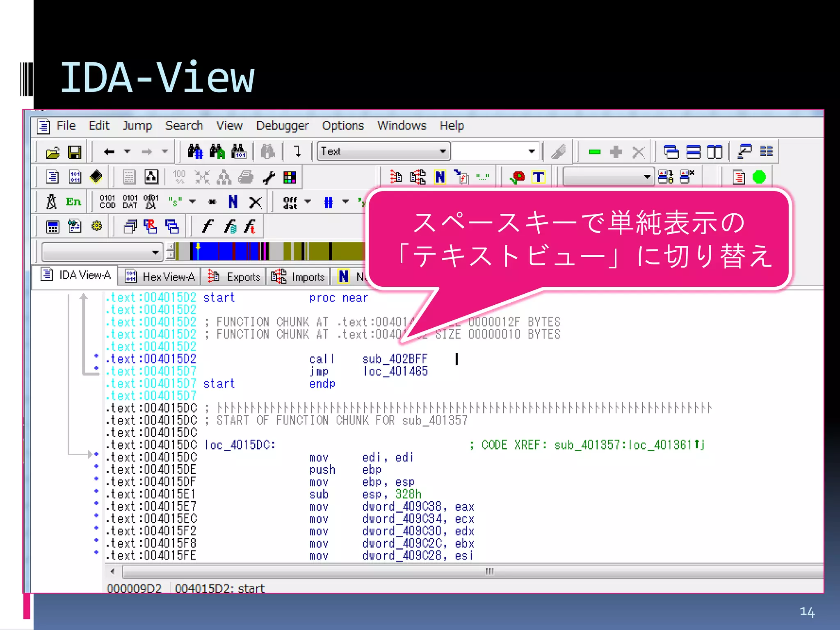Open the string style "s" dropdown arrow

coord(192,201)
